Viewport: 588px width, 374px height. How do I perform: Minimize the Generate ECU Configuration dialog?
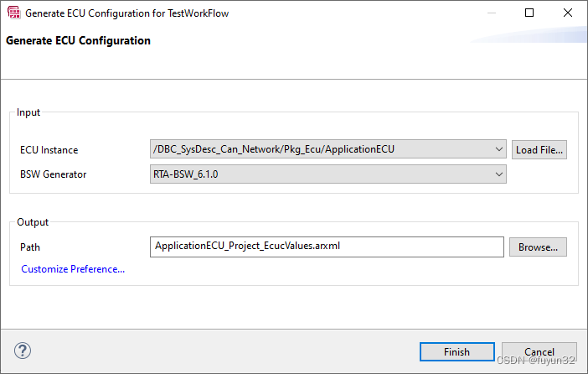[492, 13]
